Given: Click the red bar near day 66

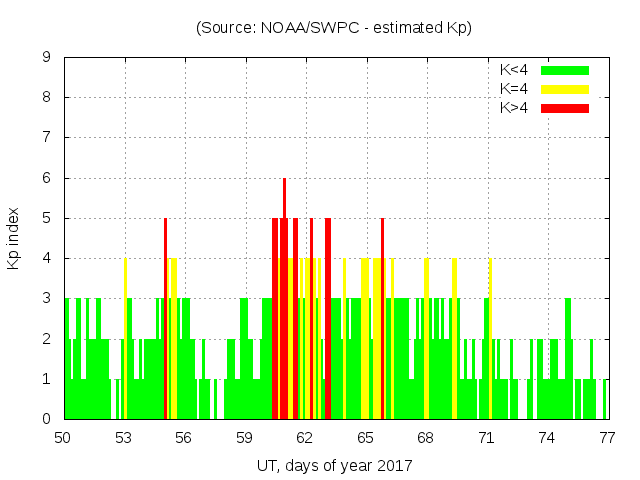Looking at the screenshot, I should point(382,320).
